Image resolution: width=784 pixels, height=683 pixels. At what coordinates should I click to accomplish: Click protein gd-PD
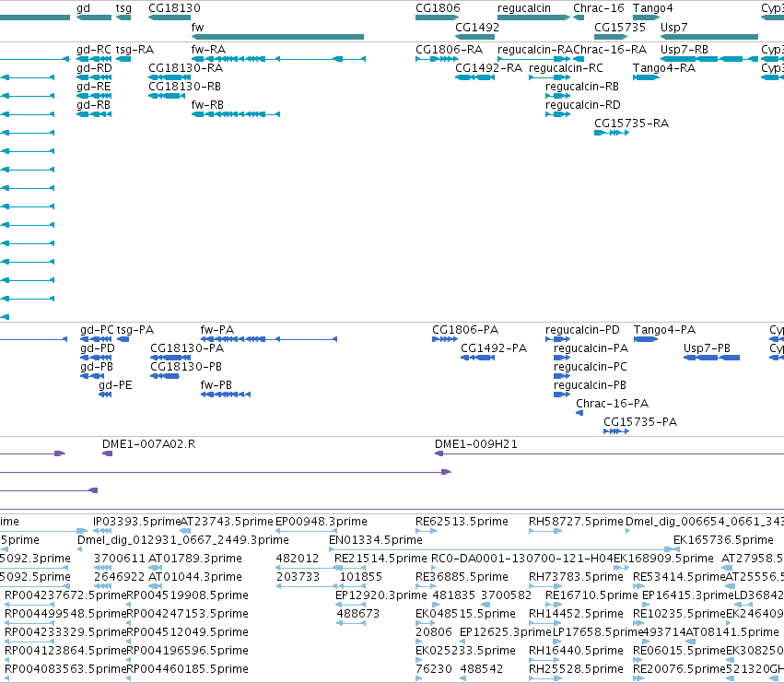coord(96,358)
